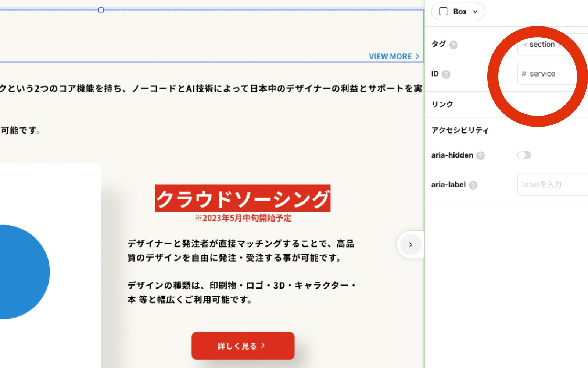Image resolution: width=588 pixels, height=368 pixels.
Task: Click the help icon next to タグ
Action: point(453,45)
